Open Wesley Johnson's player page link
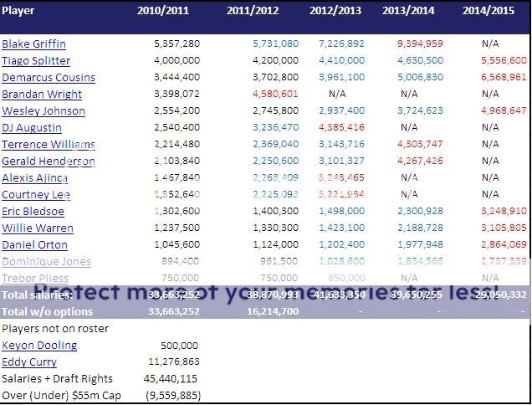 [43, 110]
